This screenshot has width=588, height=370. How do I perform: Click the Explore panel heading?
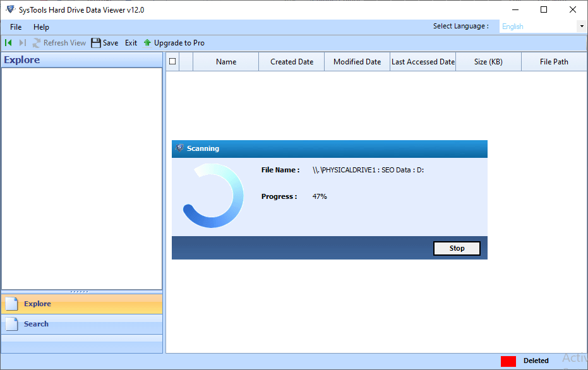(21, 60)
